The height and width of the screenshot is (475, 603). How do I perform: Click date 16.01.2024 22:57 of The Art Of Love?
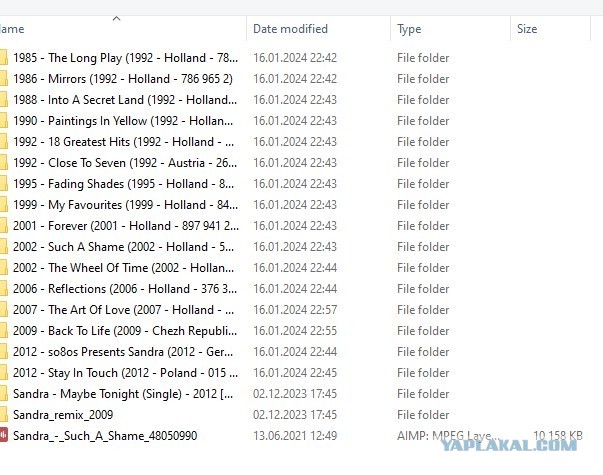point(295,310)
